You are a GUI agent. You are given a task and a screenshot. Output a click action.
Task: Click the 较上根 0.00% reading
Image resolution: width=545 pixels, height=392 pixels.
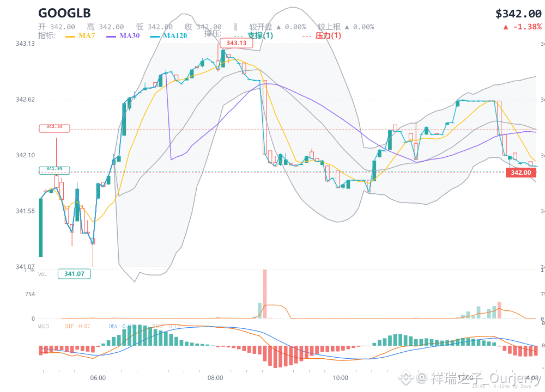[346, 27]
